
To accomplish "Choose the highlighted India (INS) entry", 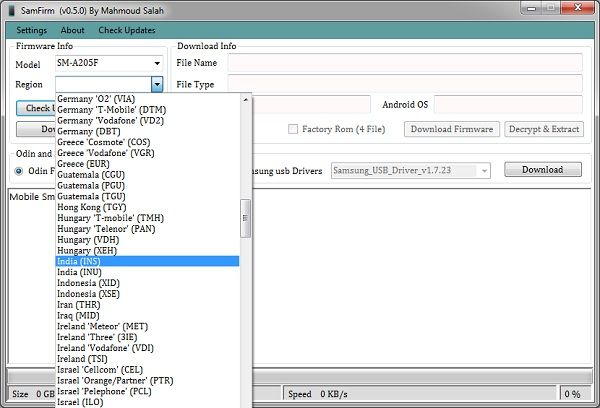I will (147, 261).
